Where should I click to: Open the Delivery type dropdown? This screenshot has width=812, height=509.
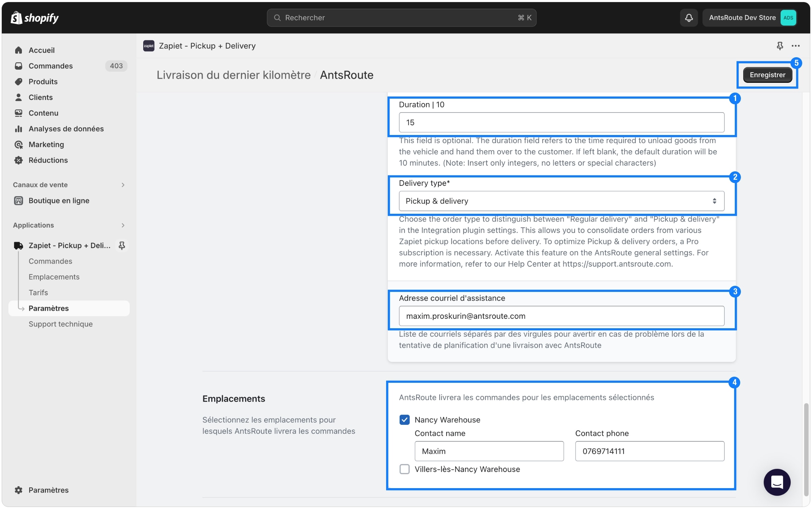(x=561, y=201)
